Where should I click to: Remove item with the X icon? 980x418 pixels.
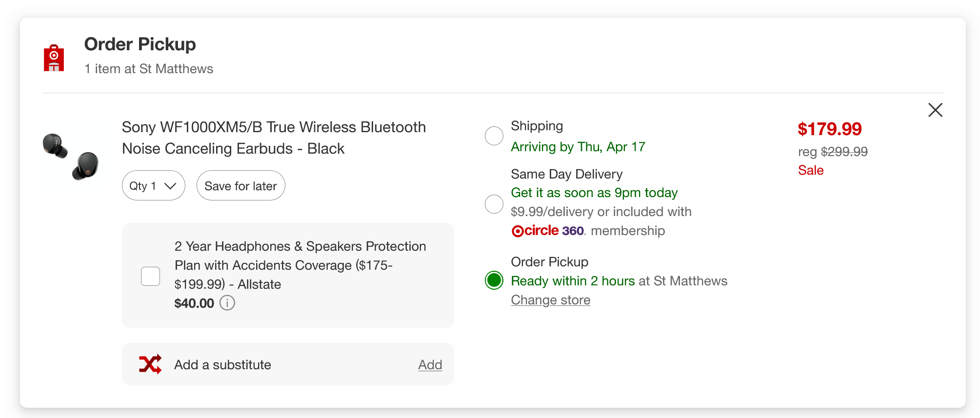935,110
